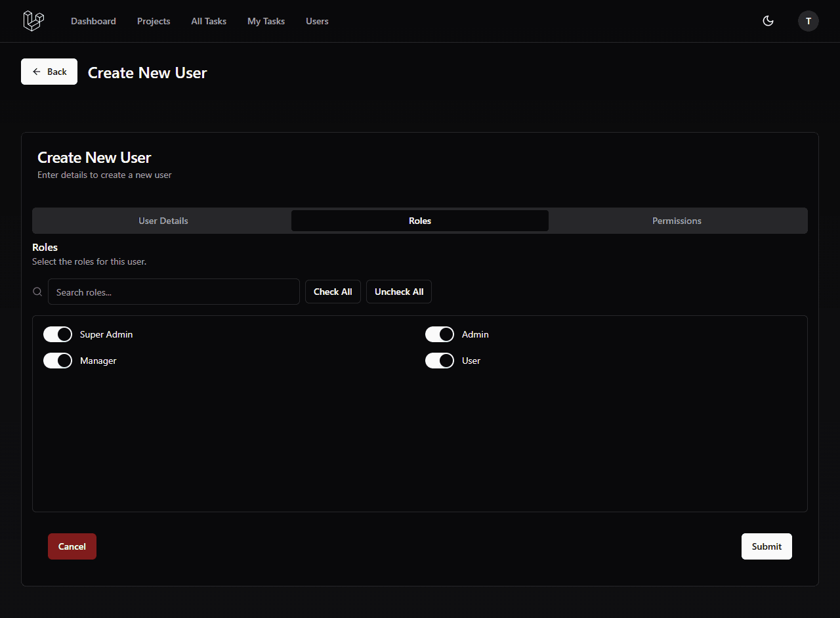Image resolution: width=840 pixels, height=618 pixels.
Task: Turn off the Admin role switch
Action: pyautogui.click(x=440, y=334)
